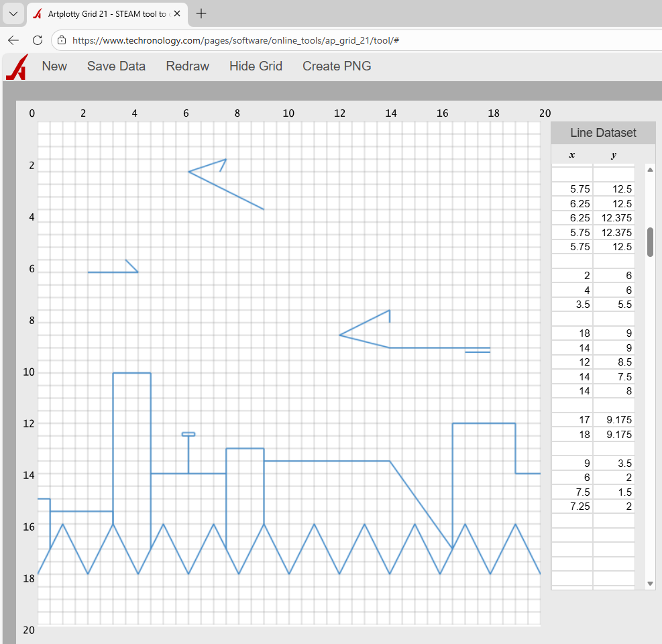The image size is (662, 644).
Task: Click the Line Dataset panel header
Action: [x=602, y=132]
